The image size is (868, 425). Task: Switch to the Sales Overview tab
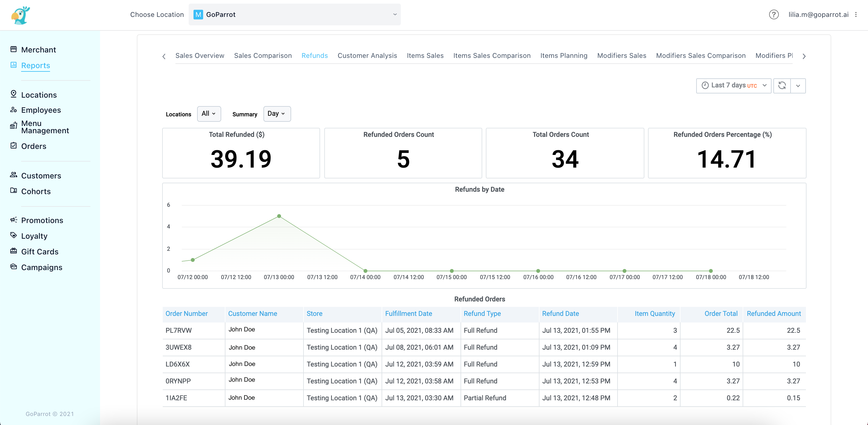pyautogui.click(x=200, y=55)
